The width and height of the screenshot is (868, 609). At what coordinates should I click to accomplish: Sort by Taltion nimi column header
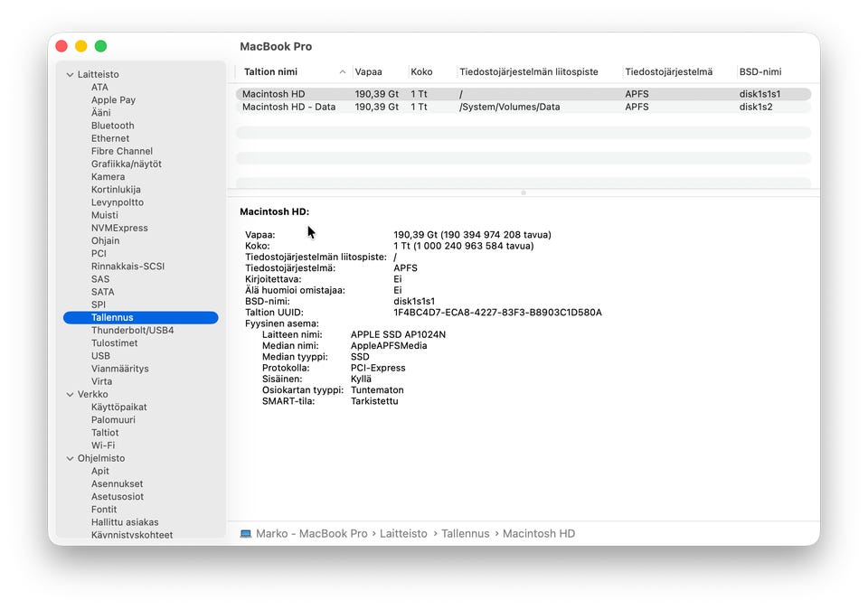coord(270,72)
